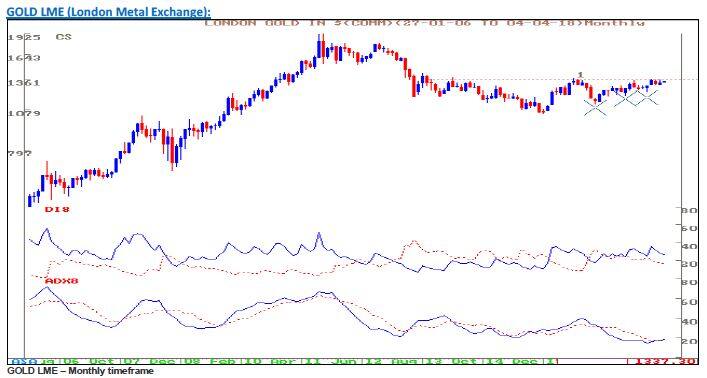Select the 1079 price axis label
Screen dimensions: 707x378
pos(24,114)
